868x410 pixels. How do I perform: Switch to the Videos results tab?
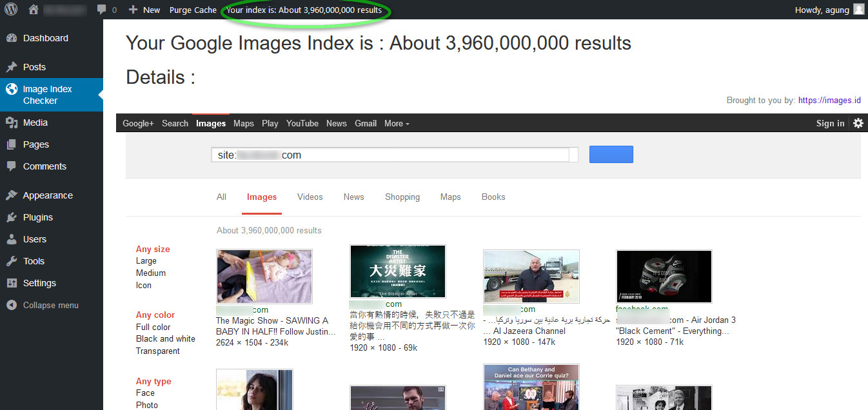coord(310,197)
